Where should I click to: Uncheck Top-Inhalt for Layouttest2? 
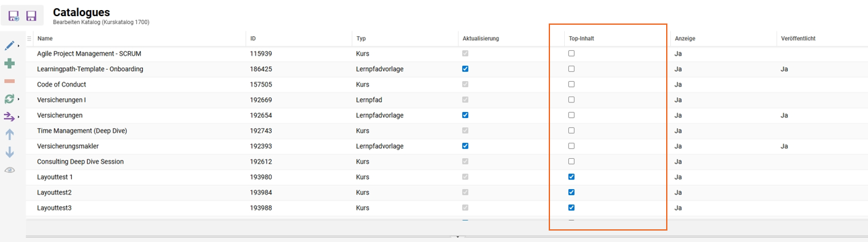[572, 192]
